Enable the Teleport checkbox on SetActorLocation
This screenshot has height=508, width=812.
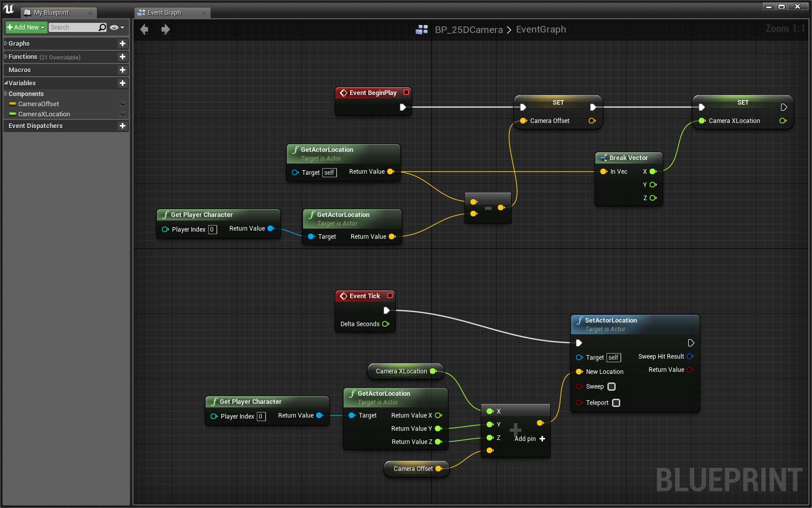(616, 403)
